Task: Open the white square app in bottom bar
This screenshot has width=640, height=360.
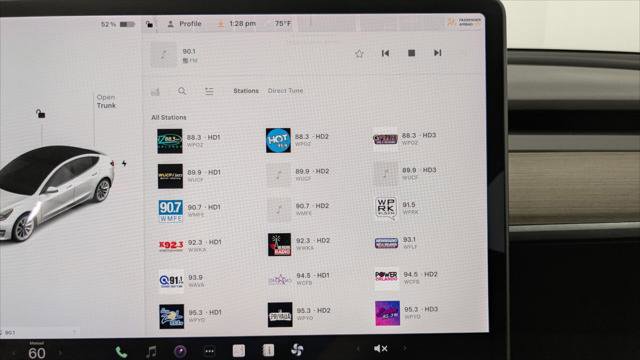Action: click(x=239, y=350)
